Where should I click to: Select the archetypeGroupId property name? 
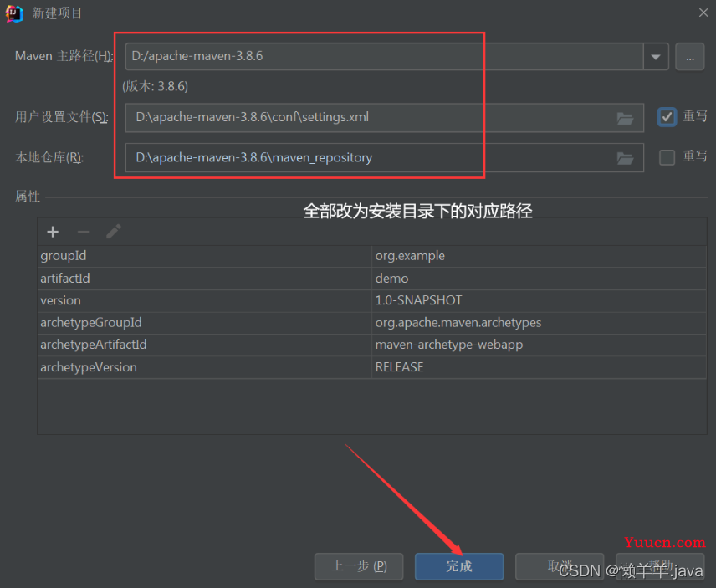[x=91, y=323]
